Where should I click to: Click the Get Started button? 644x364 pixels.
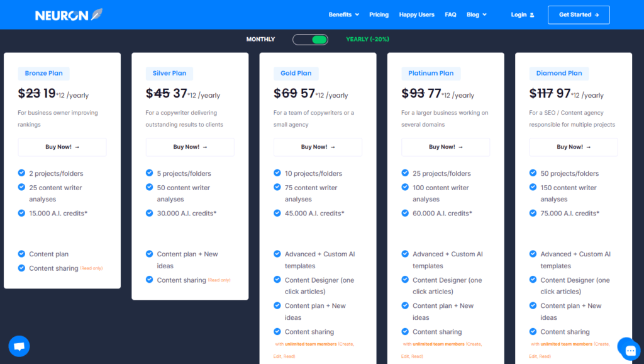tap(579, 14)
